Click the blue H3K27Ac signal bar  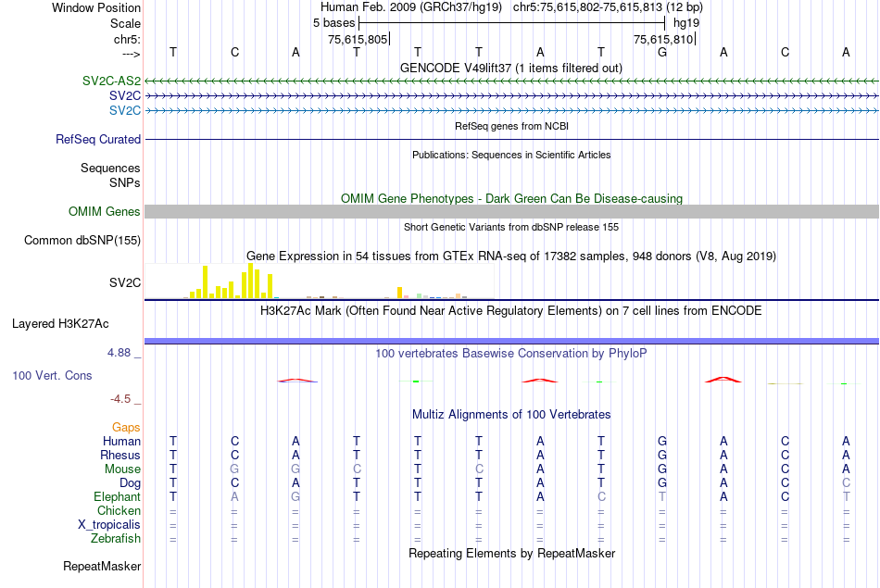[x=511, y=341]
